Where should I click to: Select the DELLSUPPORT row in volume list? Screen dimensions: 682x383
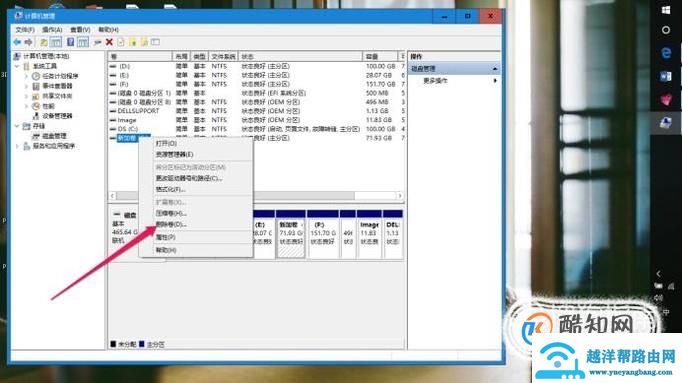[257, 111]
